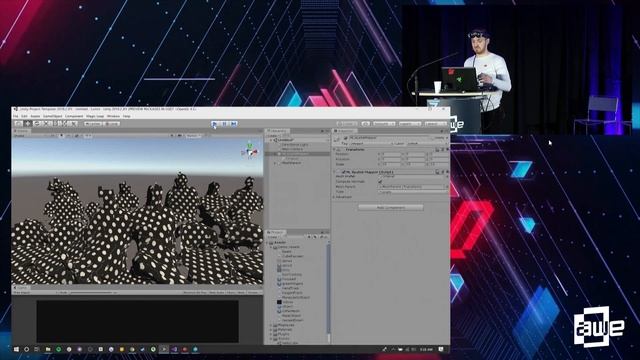Select the Hand tool in Unity toolbar
Screen dimensions: 640x360
(x=18, y=123)
